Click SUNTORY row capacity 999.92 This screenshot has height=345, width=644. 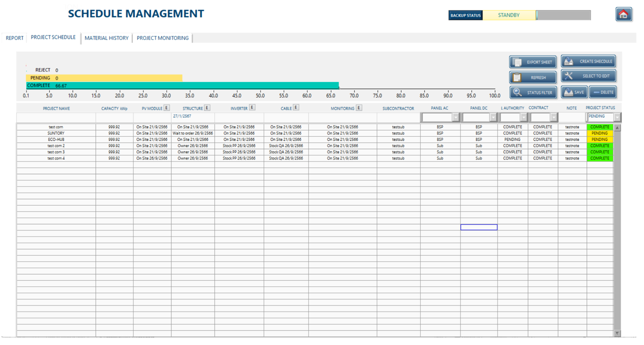(x=115, y=133)
